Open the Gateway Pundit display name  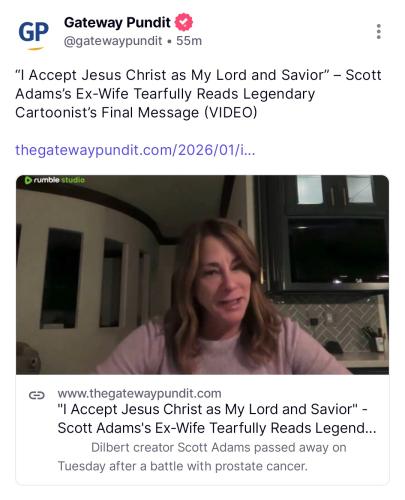click(x=117, y=23)
